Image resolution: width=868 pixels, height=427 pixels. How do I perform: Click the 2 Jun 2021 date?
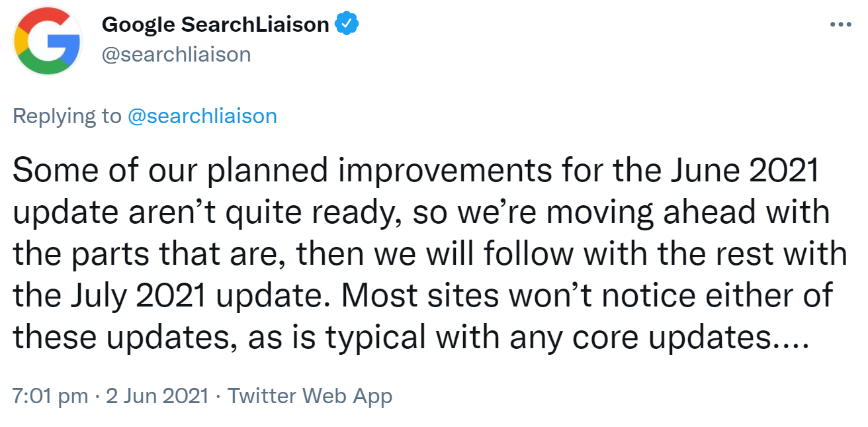(158, 396)
